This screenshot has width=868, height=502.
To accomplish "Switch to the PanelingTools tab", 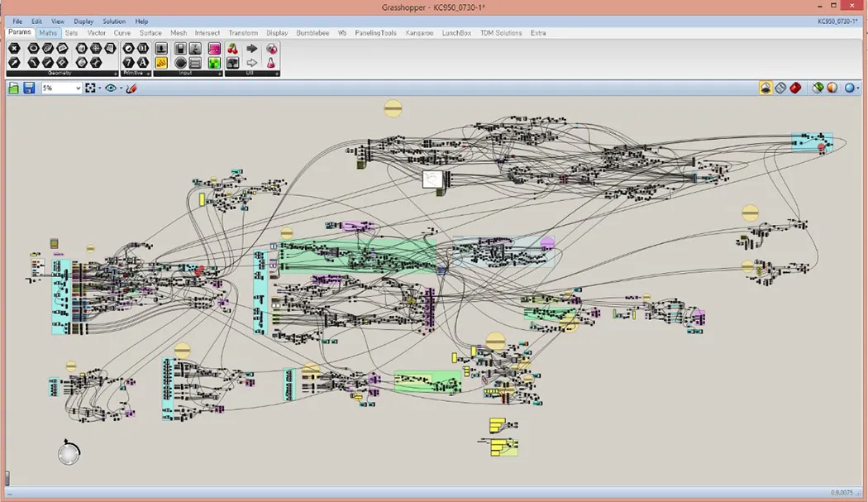I will pyautogui.click(x=377, y=33).
